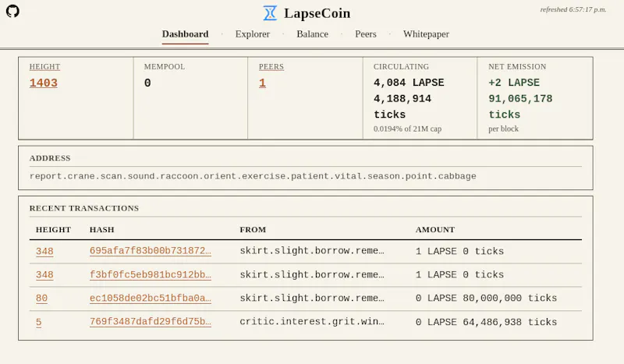Click the NET EMISSION label
Screen dimensions: 624x364
517,67
